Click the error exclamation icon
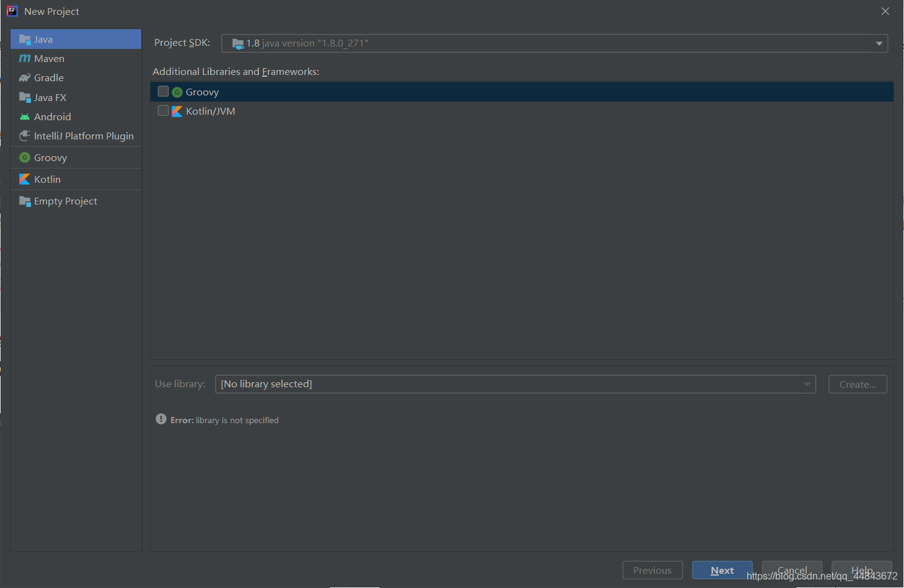The image size is (904, 588). click(161, 419)
